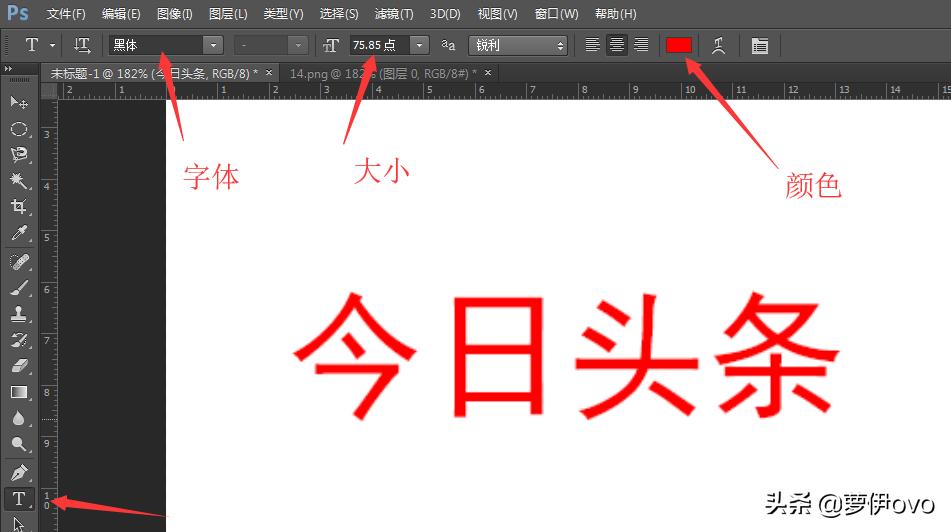
Task: Click the 75.85 点 font size field
Action: [380, 45]
